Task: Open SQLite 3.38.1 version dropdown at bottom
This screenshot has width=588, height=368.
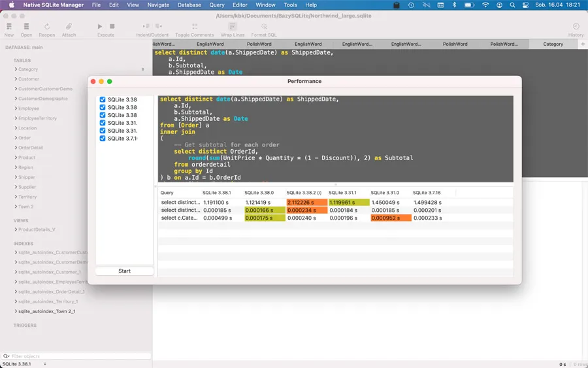Action: click(x=25, y=364)
